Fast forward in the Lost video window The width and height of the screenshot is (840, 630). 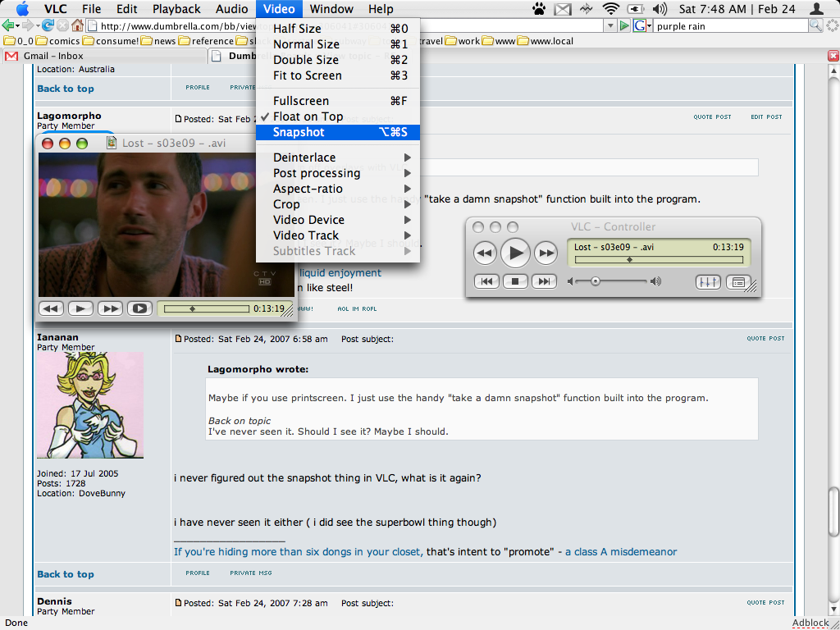(x=110, y=308)
